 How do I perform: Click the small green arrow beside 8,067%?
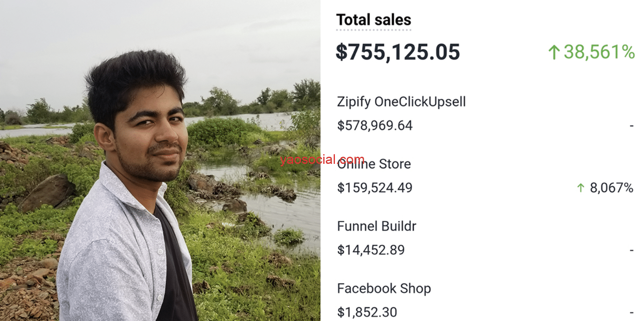[x=580, y=188]
